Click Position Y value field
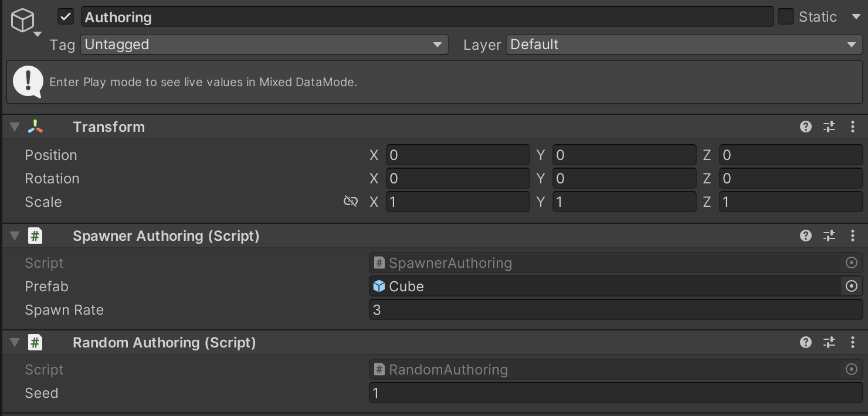 pos(624,155)
